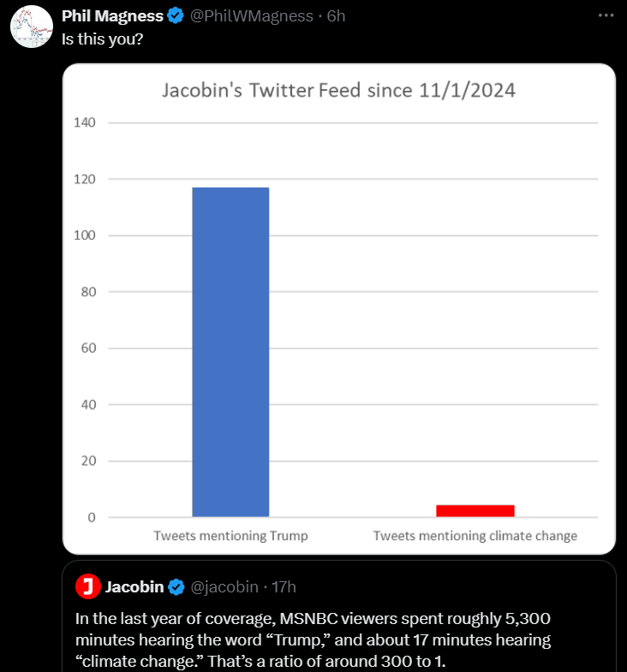Open the @jacobin handle link
627x672 pixels.
(x=224, y=586)
